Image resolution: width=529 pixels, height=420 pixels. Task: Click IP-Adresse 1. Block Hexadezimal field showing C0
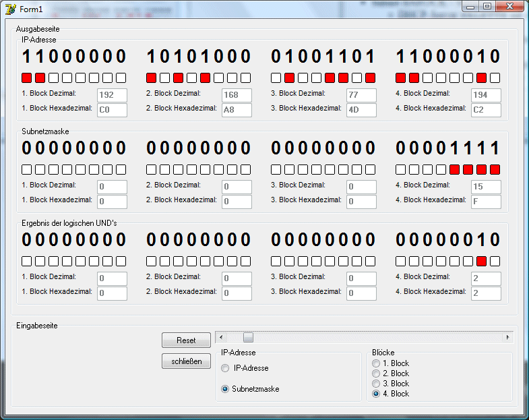[112, 110]
